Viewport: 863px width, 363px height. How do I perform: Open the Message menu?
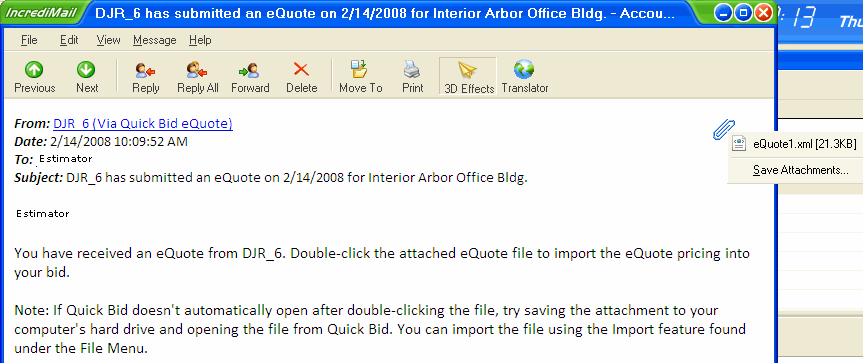click(155, 40)
